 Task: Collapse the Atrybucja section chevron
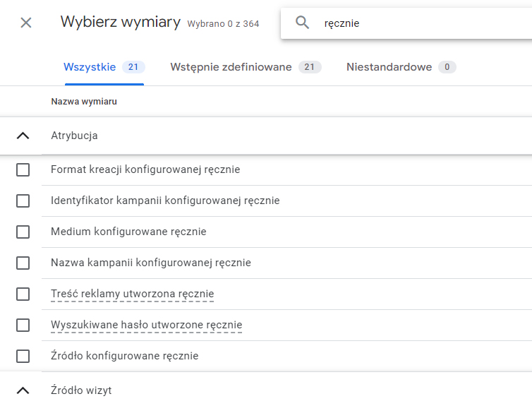pos(23,136)
